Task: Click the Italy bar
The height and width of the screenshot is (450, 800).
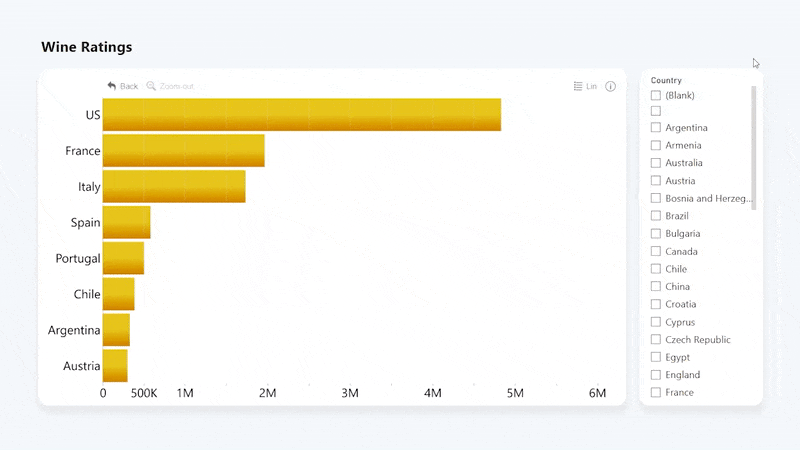Action: click(173, 187)
